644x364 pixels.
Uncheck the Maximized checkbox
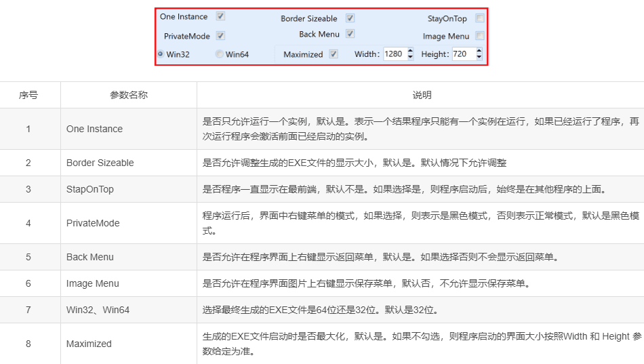point(334,54)
